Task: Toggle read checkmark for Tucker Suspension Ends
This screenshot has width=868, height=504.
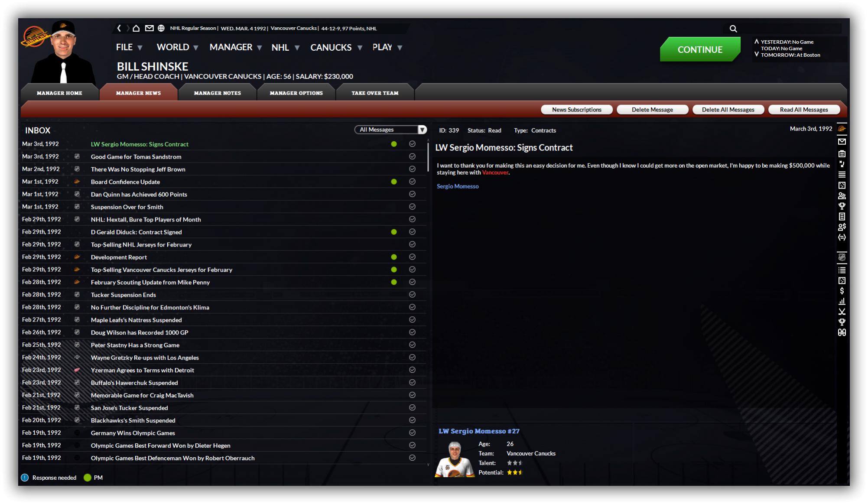Action: click(412, 295)
